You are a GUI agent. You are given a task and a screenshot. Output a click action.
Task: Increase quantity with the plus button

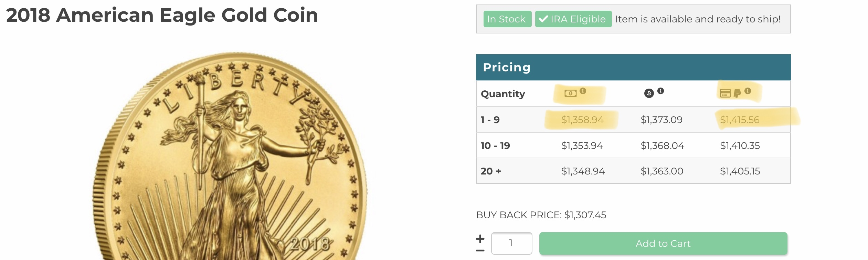480,238
